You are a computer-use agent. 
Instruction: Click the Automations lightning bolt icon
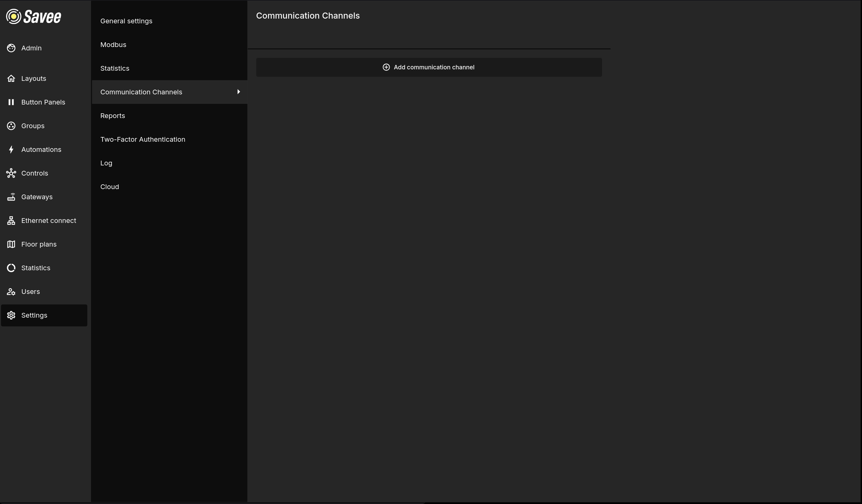pyautogui.click(x=11, y=150)
